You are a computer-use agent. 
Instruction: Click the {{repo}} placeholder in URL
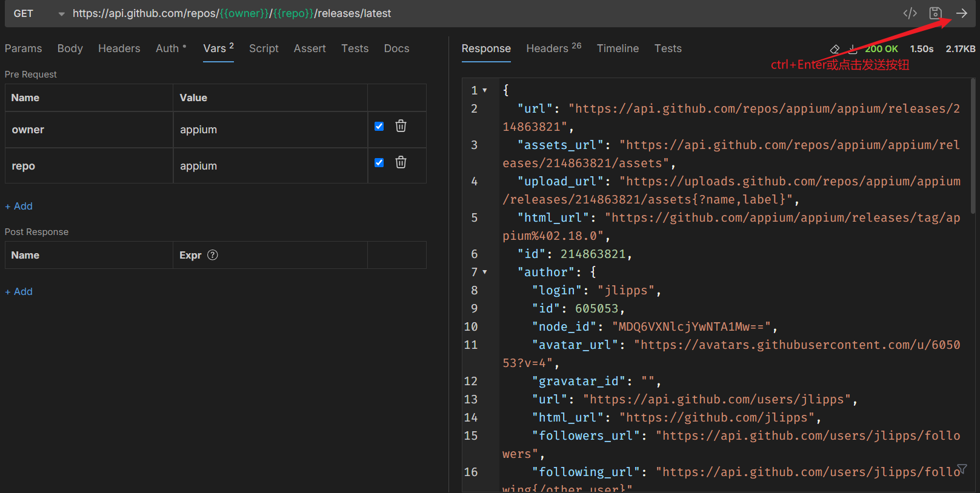coord(294,13)
